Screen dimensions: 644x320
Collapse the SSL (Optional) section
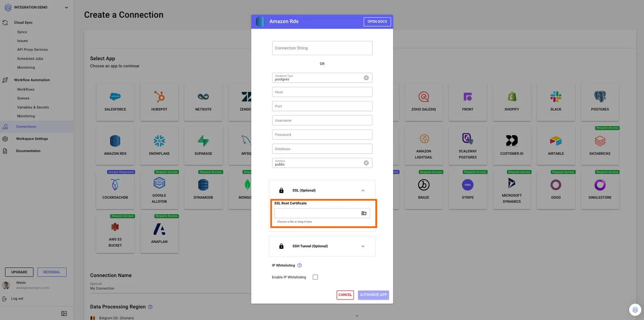[x=363, y=190]
